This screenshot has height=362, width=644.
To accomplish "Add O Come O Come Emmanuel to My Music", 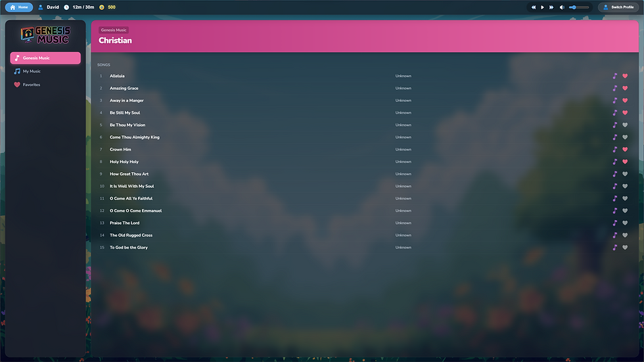I will point(615,210).
